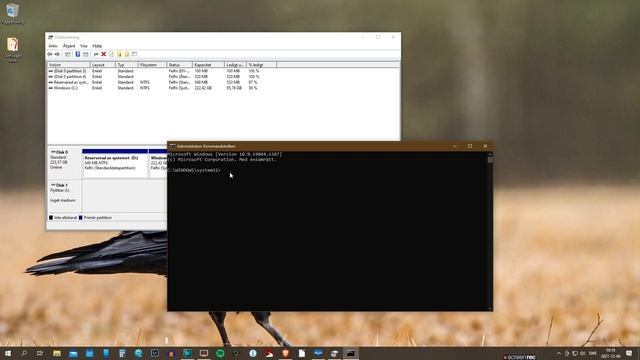Sort volume list by Status column header

(180, 65)
